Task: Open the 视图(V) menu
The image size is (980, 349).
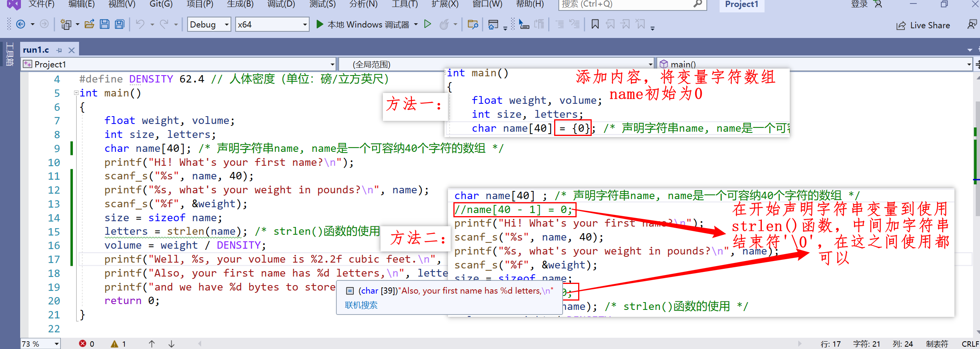Action: (x=122, y=4)
